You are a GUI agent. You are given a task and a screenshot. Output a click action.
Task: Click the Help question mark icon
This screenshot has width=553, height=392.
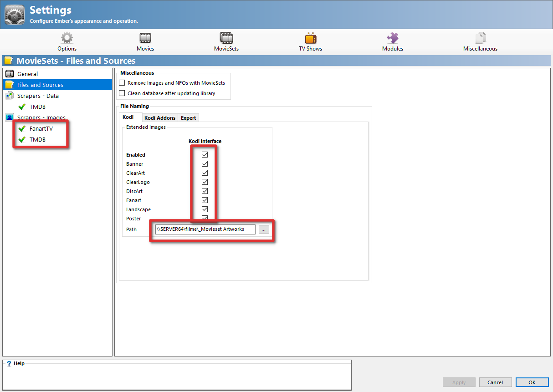tap(9, 364)
